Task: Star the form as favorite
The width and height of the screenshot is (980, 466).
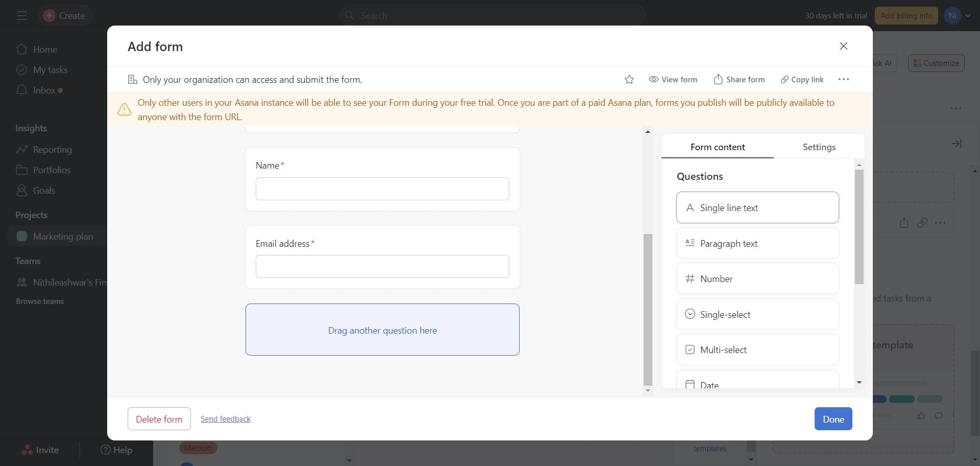Action: point(629,80)
